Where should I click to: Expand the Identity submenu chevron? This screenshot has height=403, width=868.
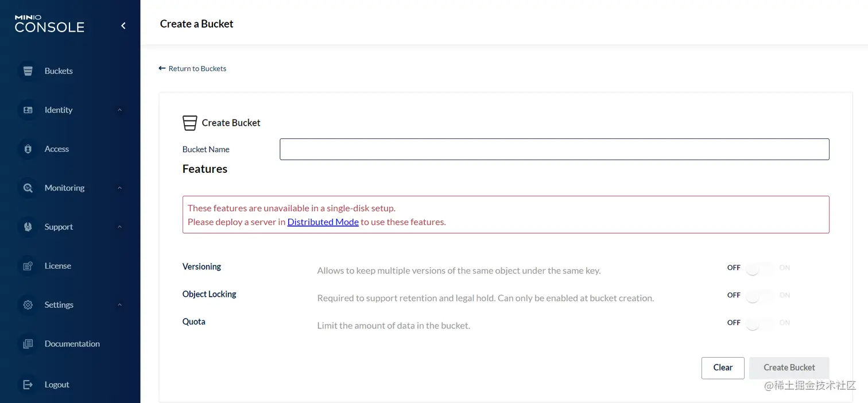pyautogui.click(x=119, y=110)
